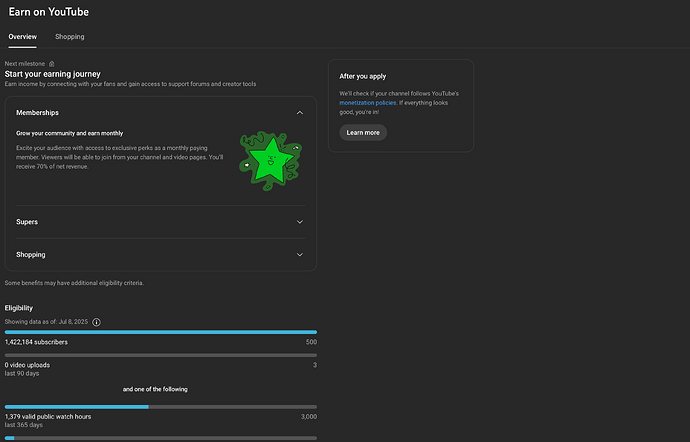The width and height of the screenshot is (690, 442).
Task: Click 'Some benefits may have additional eligibility criteria' note
Action: (x=74, y=283)
